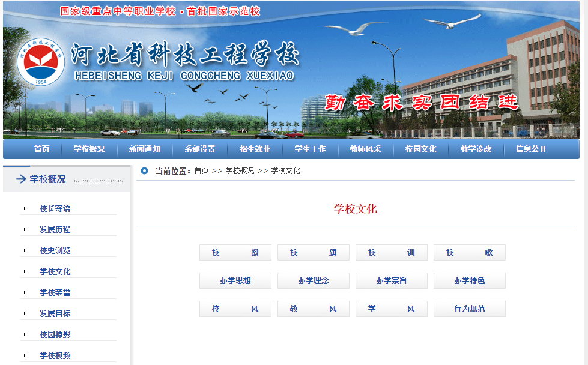Screen dimensions: 588x365
Task: Open the 办学宗旨 button
Action: click(391, 281)
